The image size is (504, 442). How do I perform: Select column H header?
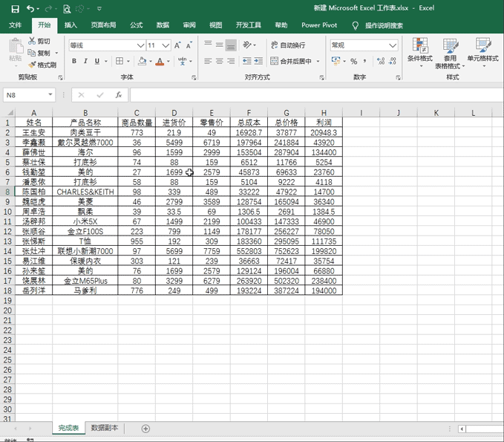pyautogui.click(x=324, y=113)
